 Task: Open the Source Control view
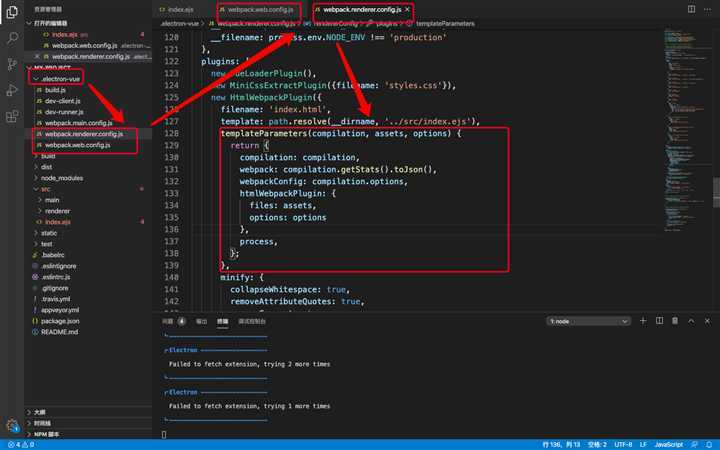[x=12, y=64]
